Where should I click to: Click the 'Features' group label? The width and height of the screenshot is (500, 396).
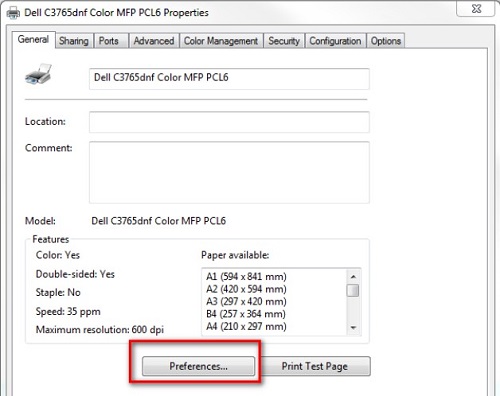[x=51, y=239]
